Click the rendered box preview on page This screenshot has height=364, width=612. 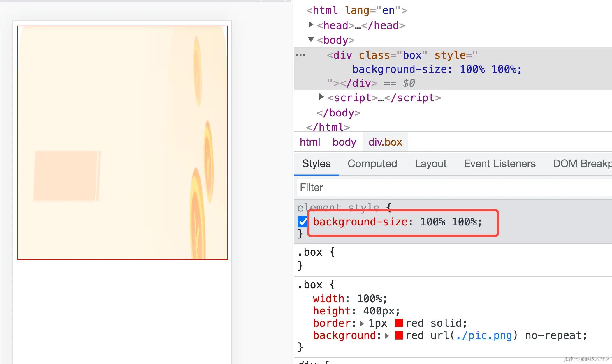pos(122,143)
